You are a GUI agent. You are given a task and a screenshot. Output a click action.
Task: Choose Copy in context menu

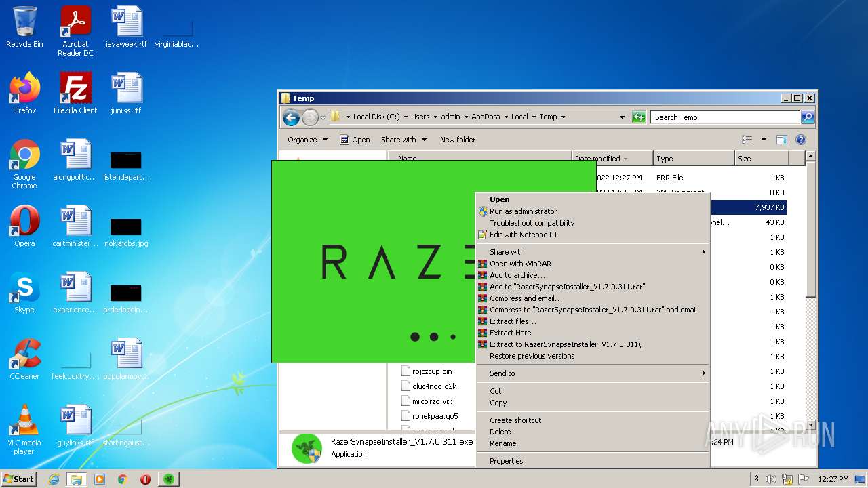(x=593, y=403)
